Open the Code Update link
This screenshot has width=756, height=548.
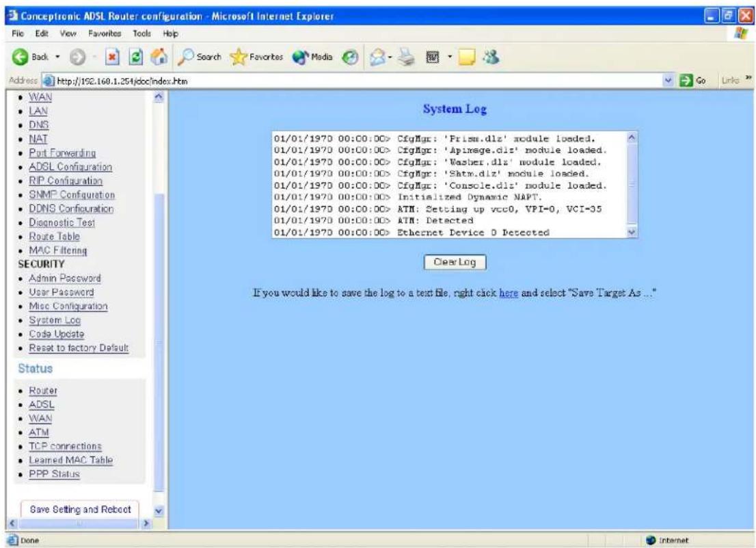pyautogui.click(x=57, y=335)
